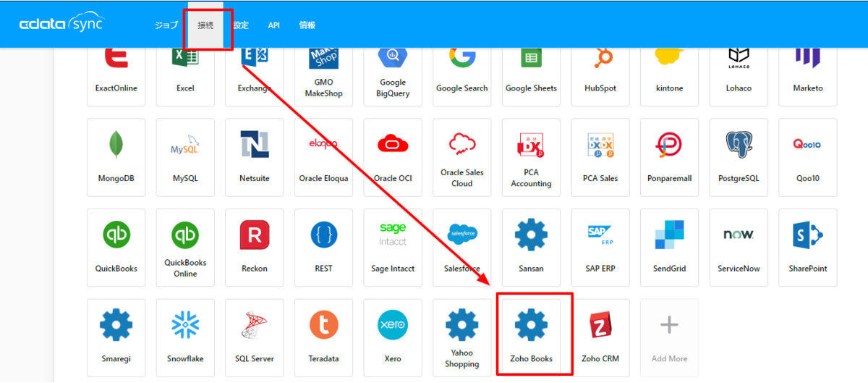Select the Smaregi connector

(x=116, y=337)
